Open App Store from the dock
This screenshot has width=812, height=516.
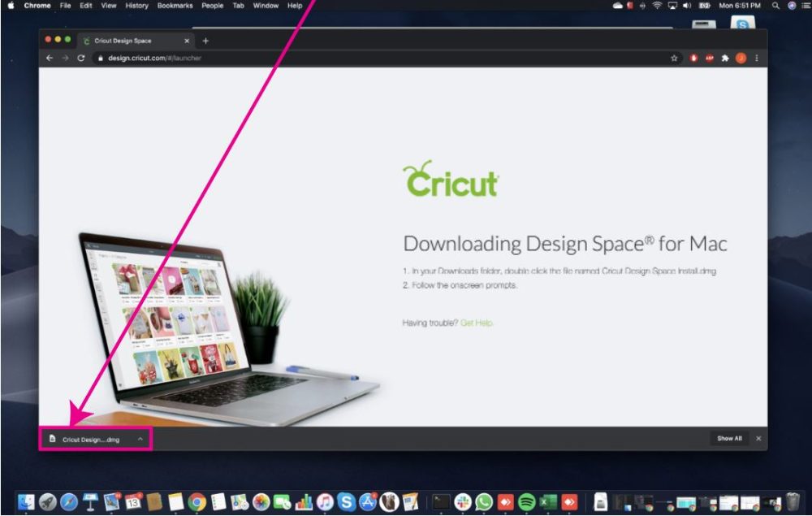tap(368, 501)
